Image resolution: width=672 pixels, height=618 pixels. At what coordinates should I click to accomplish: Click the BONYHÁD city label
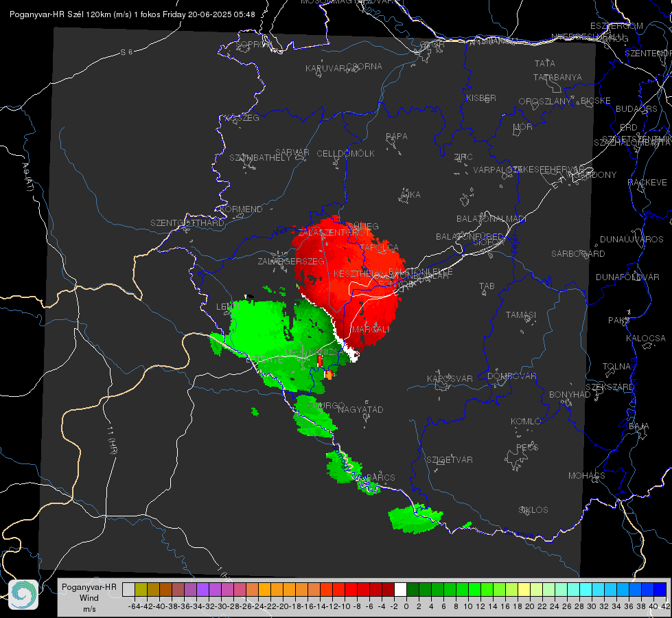pos(570,394)
